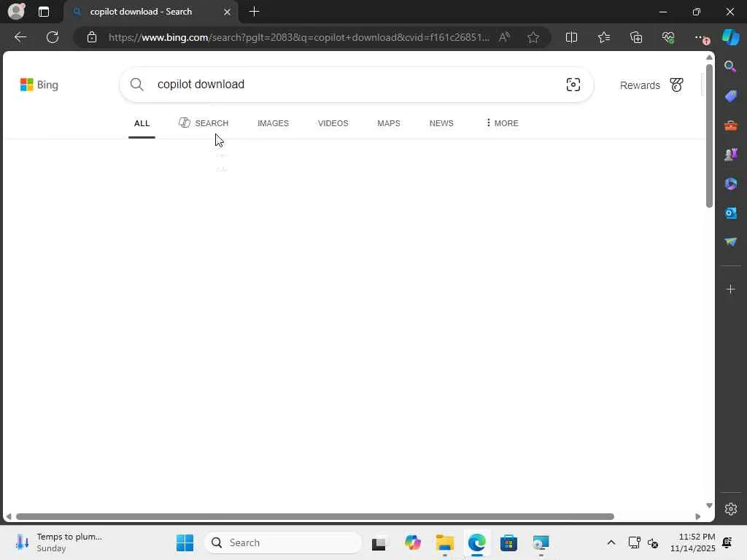
Task: Open Browser essentials heart icon
Action: (x=668, y=37)
